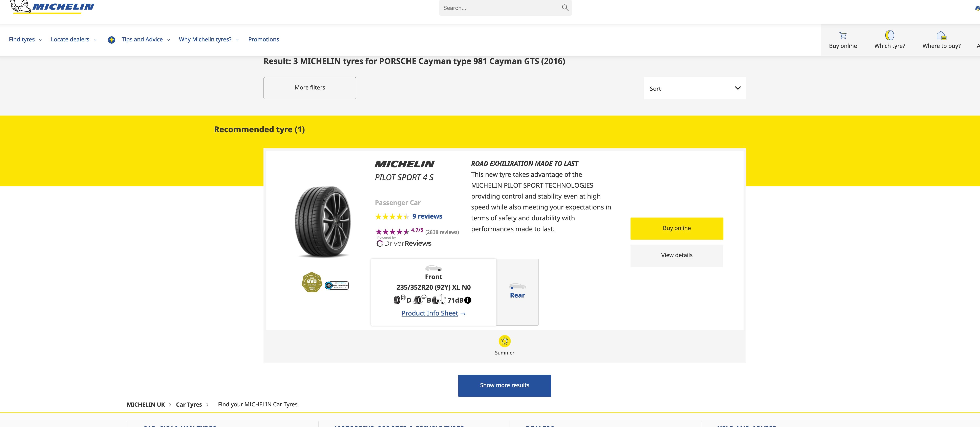
Task: Click the noise level info icon
Action: [468, 300]
